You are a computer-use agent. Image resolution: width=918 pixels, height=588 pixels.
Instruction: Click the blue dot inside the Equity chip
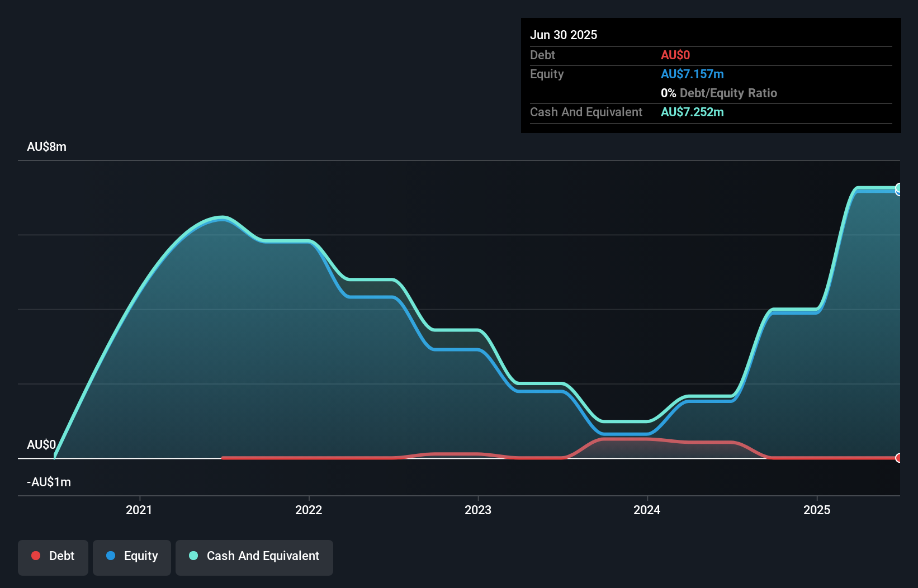[112, 556]
